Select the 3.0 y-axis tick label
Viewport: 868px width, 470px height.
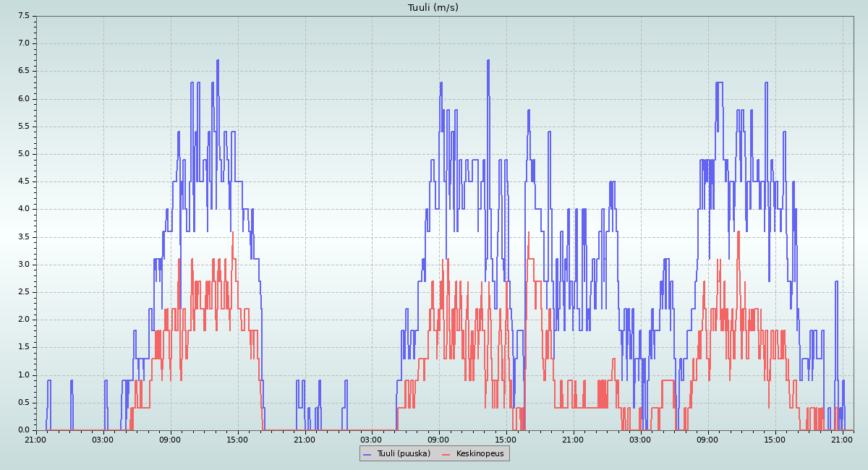point(23,265)
